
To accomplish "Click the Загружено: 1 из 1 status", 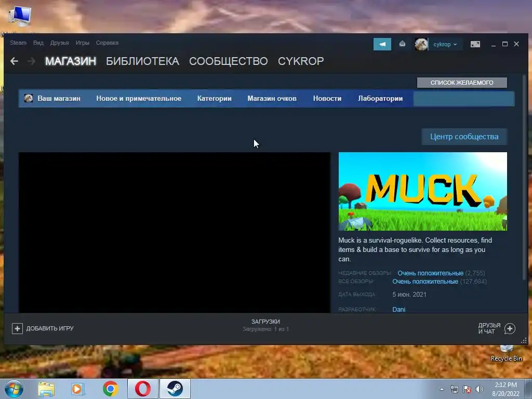I will pos(265,329).
